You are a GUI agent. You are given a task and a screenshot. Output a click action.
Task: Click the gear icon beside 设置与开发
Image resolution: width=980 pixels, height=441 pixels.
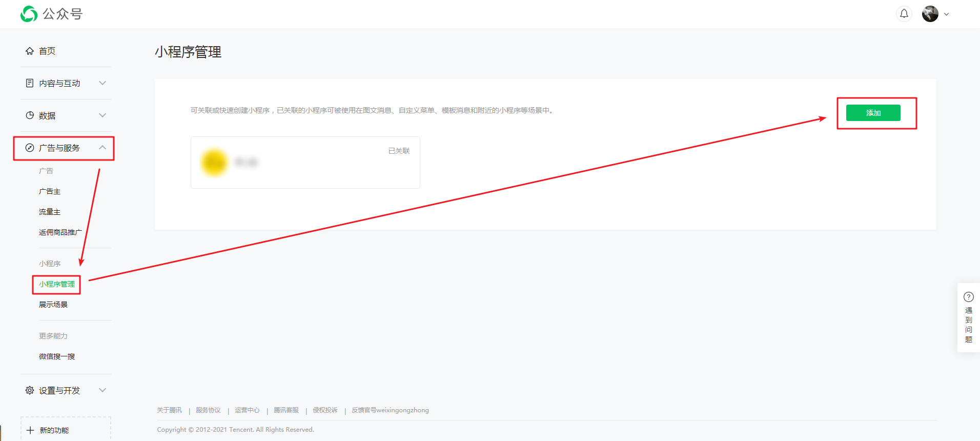30,390
